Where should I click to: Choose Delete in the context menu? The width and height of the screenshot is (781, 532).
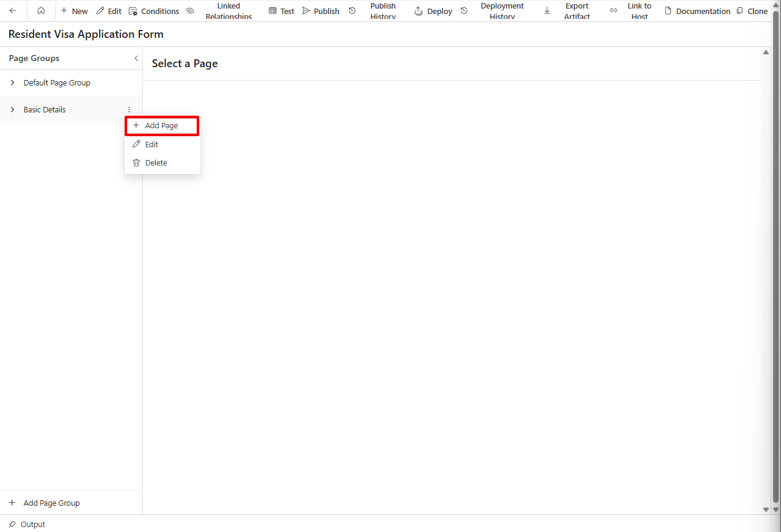coord(156,163)
